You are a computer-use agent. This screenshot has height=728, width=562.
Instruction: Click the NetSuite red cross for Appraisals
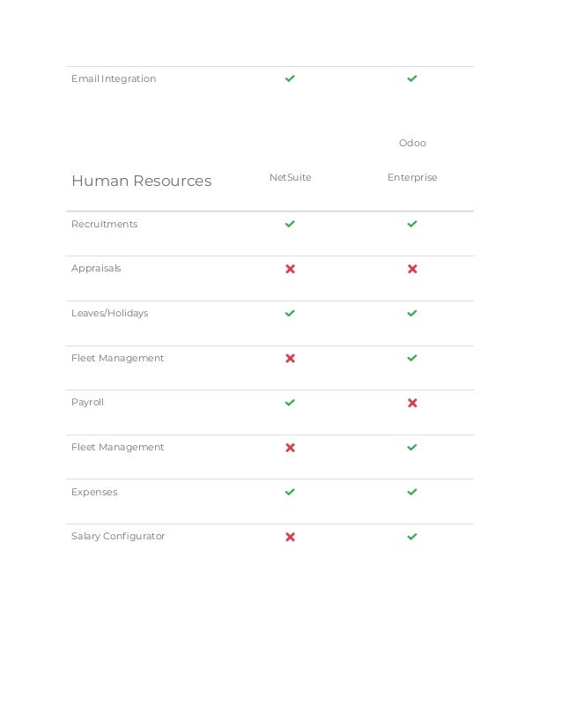pos(290,269)
